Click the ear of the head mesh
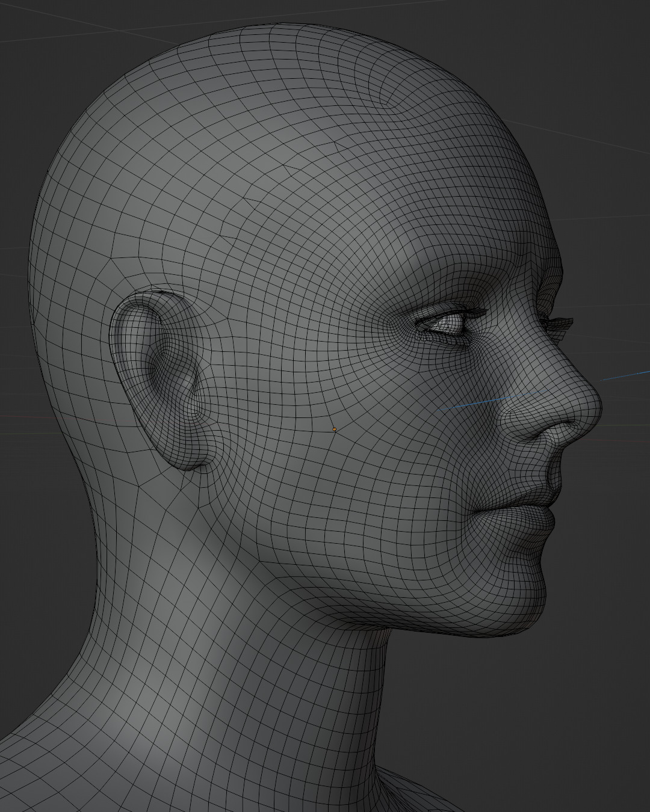 click(x=161, y=380)
